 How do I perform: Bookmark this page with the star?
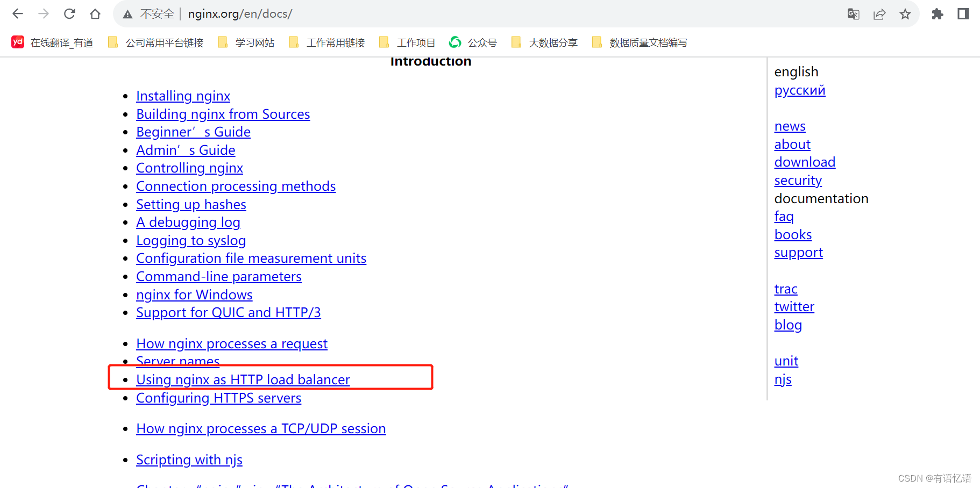click(x=905, y=14)
